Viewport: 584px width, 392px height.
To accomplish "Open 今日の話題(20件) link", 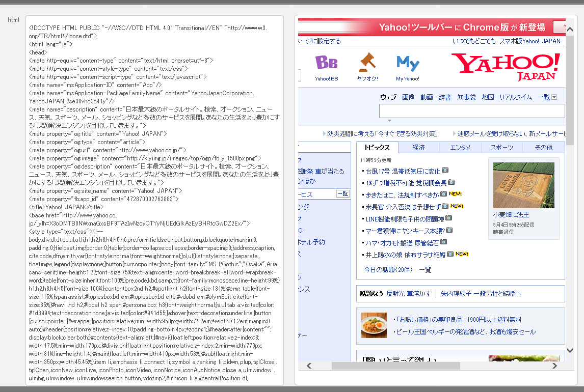I will (388, 270).
